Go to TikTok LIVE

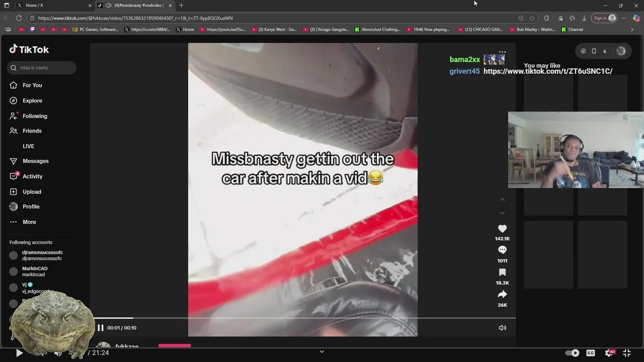28,146
